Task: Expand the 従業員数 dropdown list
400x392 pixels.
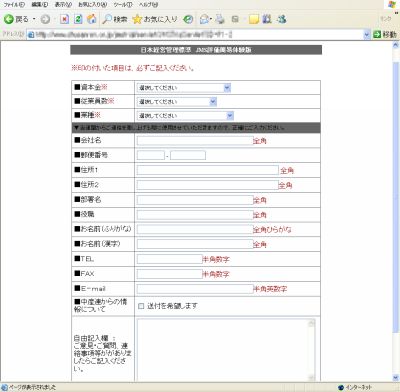Action: tap(177, 102)
